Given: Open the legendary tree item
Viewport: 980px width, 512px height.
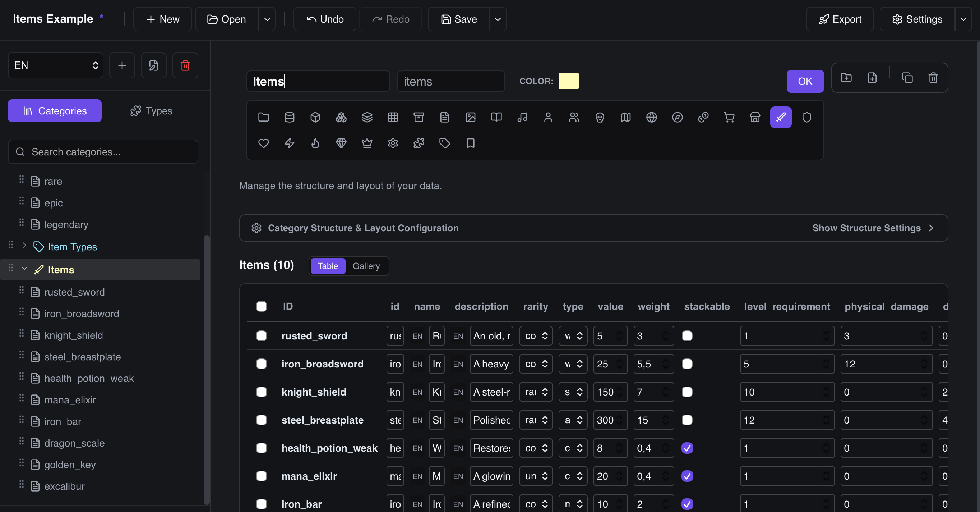Looking at the screenshot, I should [66, 225].
